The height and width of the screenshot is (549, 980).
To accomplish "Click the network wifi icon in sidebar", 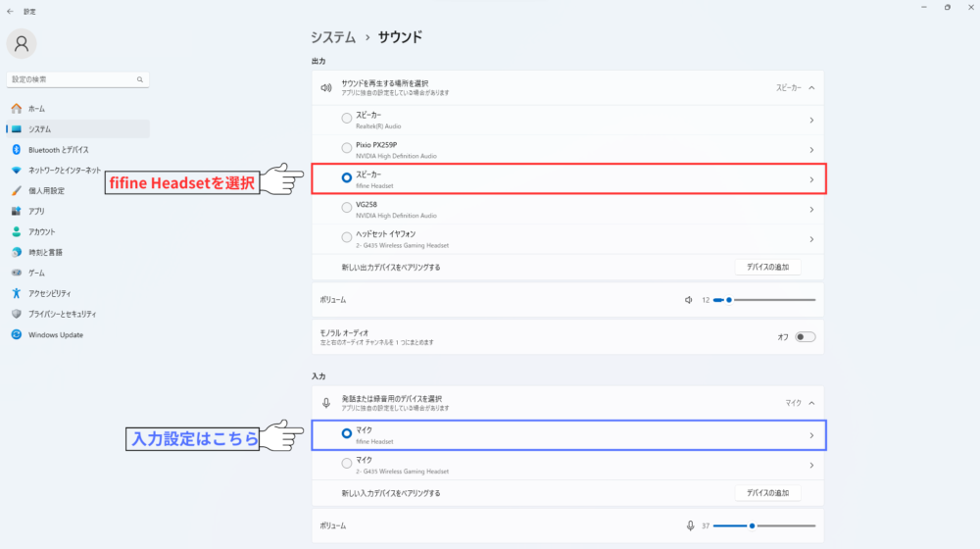I will click(x=17, y=170).
